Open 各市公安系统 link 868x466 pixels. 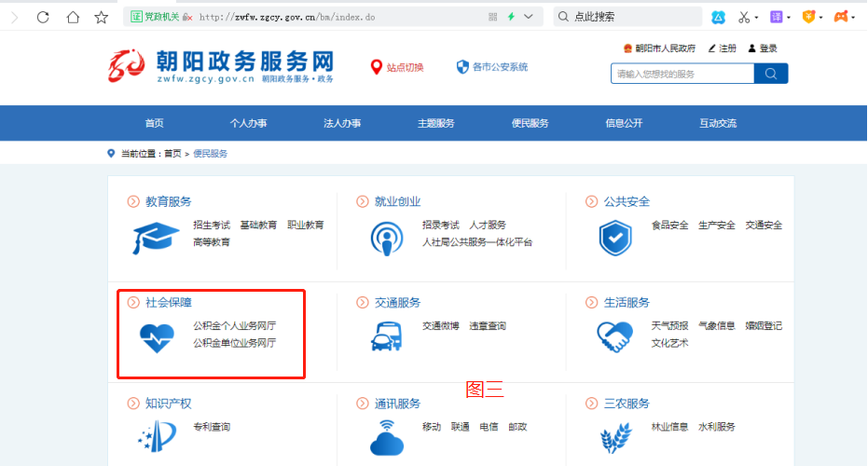[x=492, y=67]
